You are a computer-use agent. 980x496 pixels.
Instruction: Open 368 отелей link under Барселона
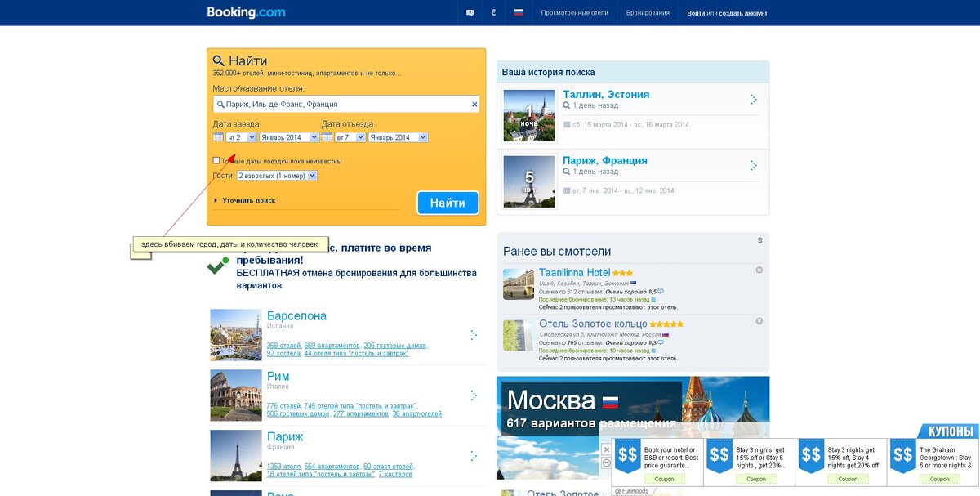(283, 346)
